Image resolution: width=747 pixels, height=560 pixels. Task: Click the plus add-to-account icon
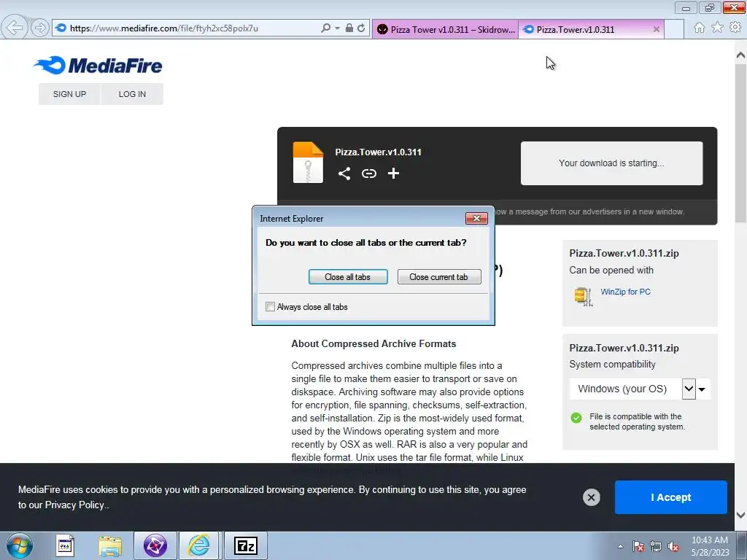(x=393, y=174)
